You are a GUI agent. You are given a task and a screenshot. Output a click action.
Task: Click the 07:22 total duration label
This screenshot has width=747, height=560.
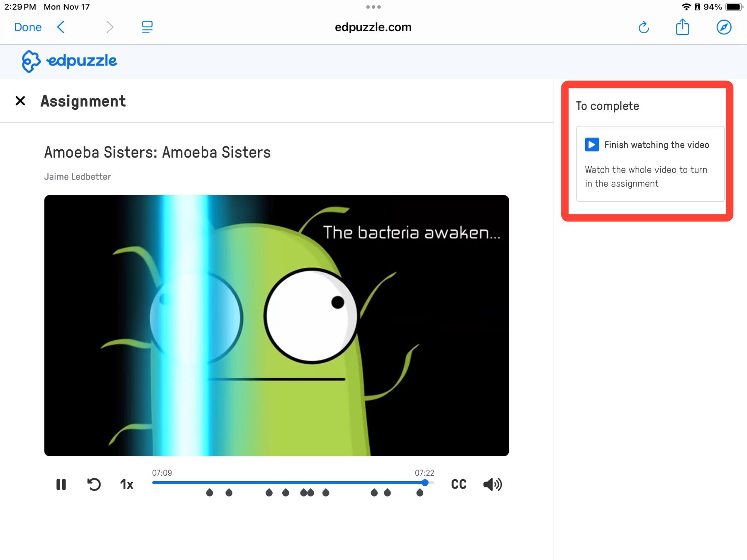(424, 473)
